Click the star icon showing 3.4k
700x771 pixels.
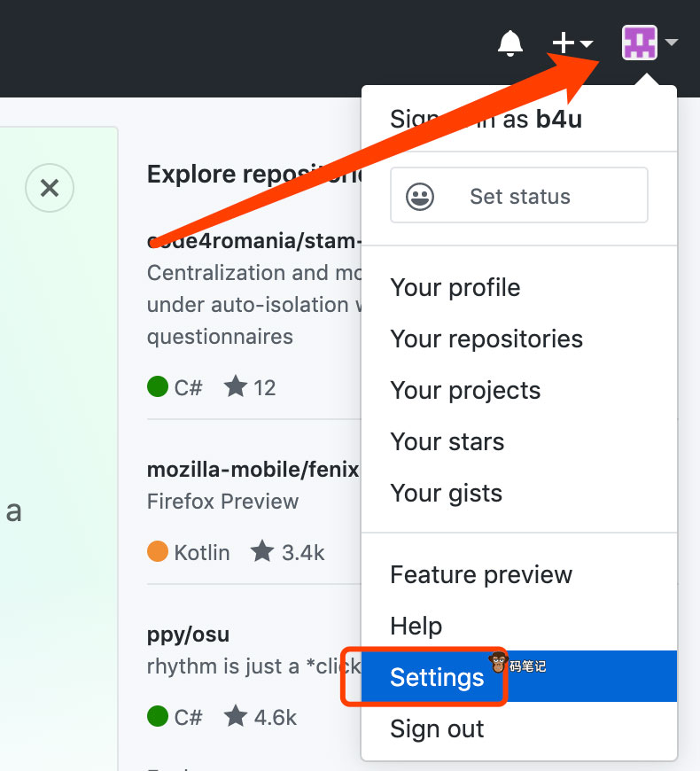click(x=262, y=552)
